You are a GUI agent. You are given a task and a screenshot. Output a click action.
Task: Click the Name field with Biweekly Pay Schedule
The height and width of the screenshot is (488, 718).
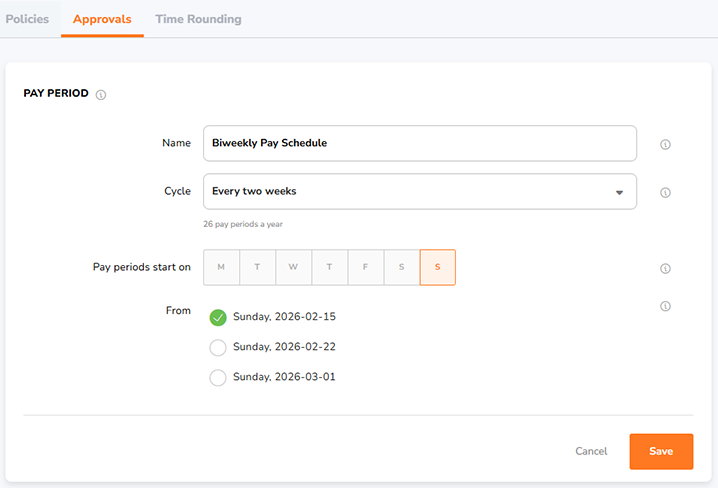(x=419, y=143)
